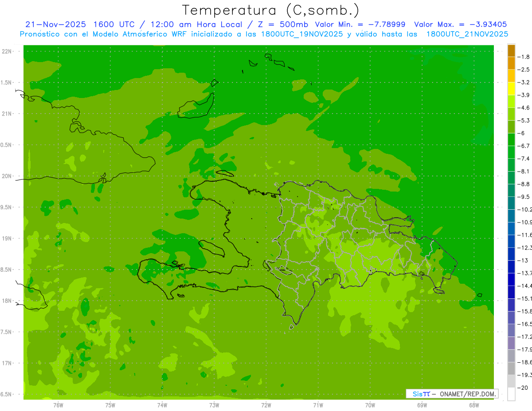
Task: Click the "-5.3" colorbar label
Action: [x=524, y=121]
